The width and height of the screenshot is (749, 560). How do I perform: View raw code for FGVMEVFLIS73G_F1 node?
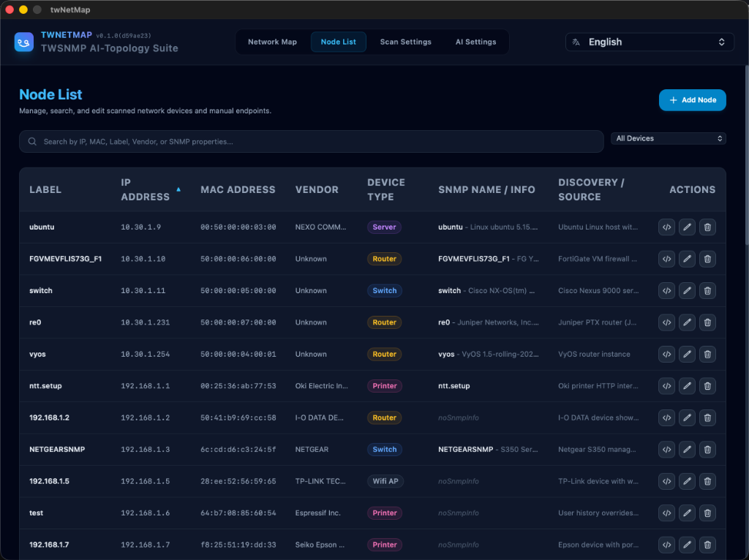coord(666,259)
